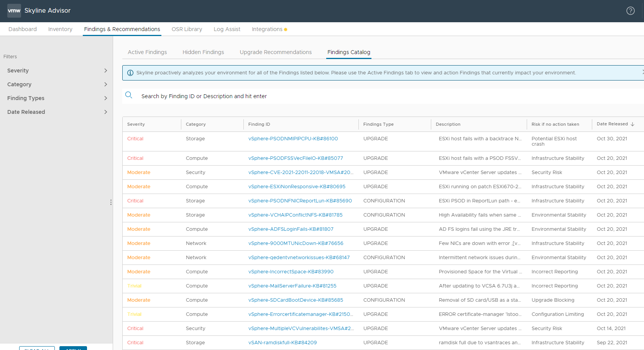Open finding vSAN-ramdiskfull-KB#84209
This screenshot has width=644, height=350.
pyautogui.click(x=283, y=343)
